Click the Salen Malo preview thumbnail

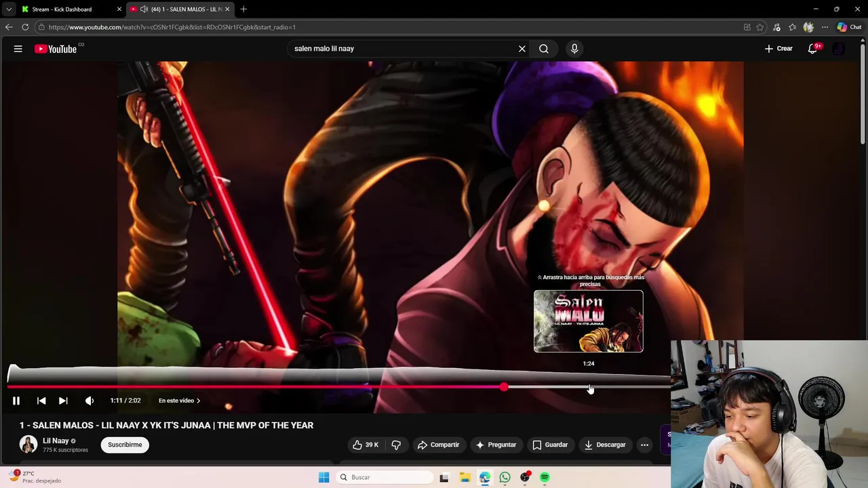point(589,321)
